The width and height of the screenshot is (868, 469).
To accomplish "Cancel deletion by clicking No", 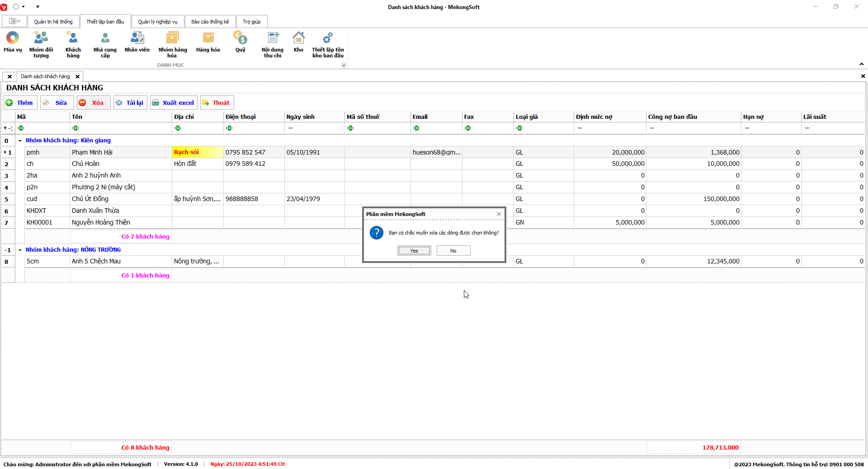I will tap(453, 251).
